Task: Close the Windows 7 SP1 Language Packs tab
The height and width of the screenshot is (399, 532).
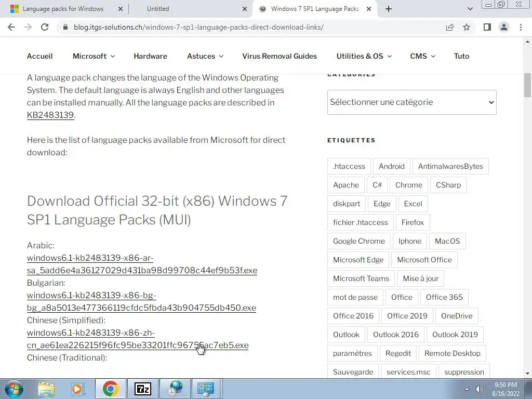Action: pyautogui.click(x=369, y=9)
